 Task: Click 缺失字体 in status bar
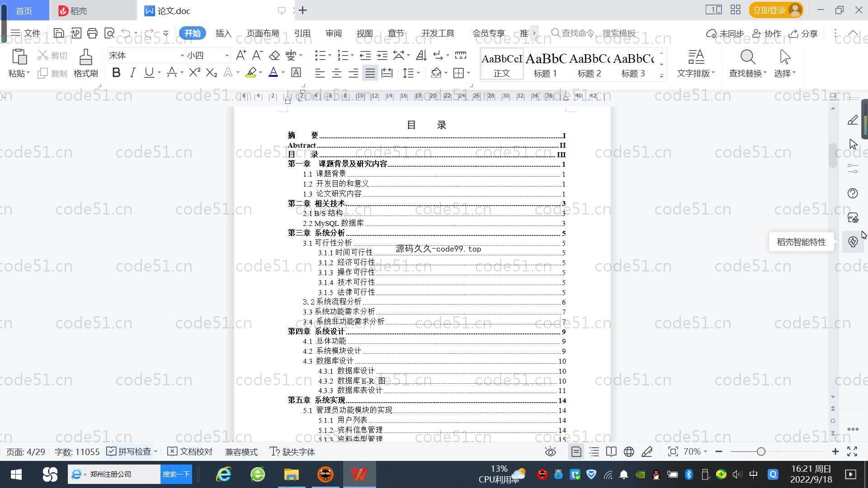(x=292, y=451)
